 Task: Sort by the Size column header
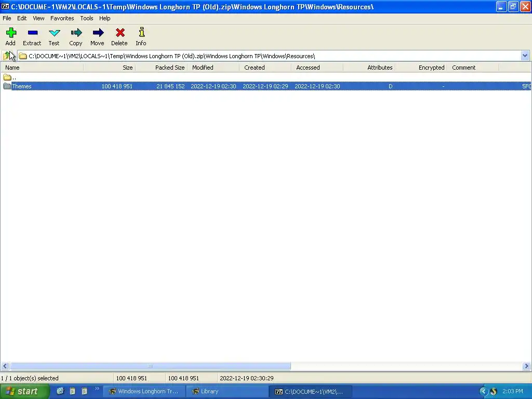[x=110, y=68]
